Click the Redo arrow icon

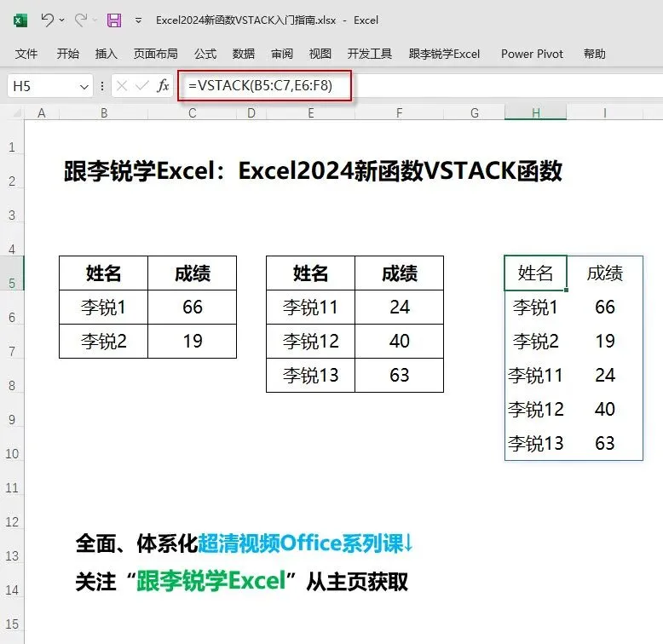81,20
